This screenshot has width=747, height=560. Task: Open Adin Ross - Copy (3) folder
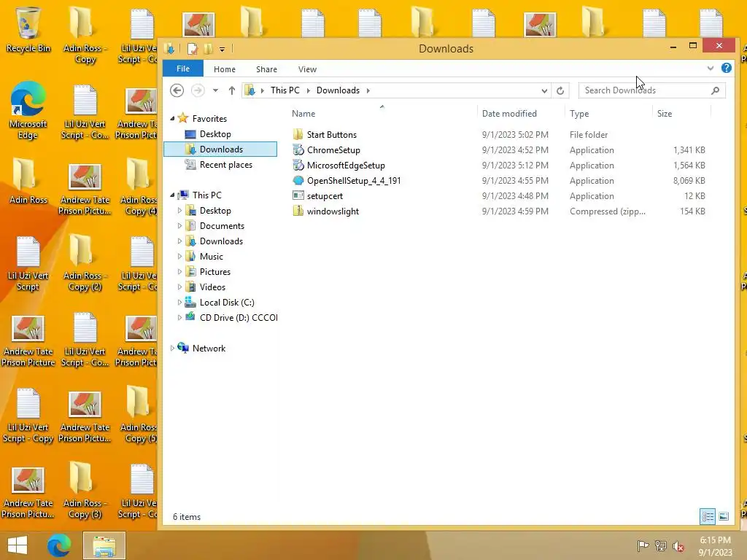click(83, 491)
